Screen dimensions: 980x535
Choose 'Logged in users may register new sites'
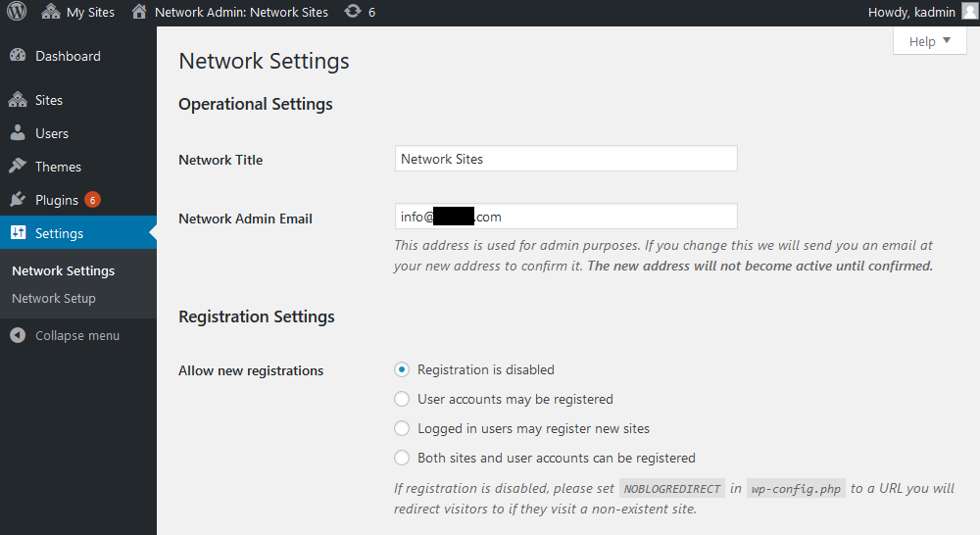pyautogui.click(x=402, y=428)
